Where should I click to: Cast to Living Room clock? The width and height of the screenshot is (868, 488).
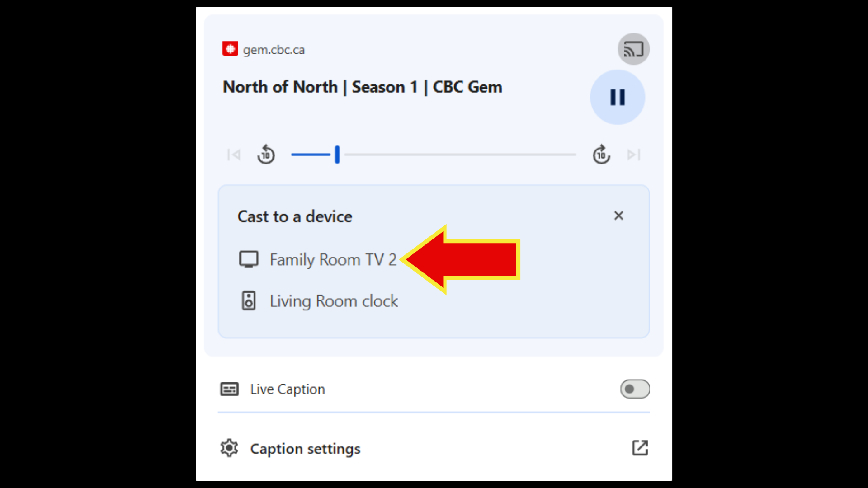334,301
